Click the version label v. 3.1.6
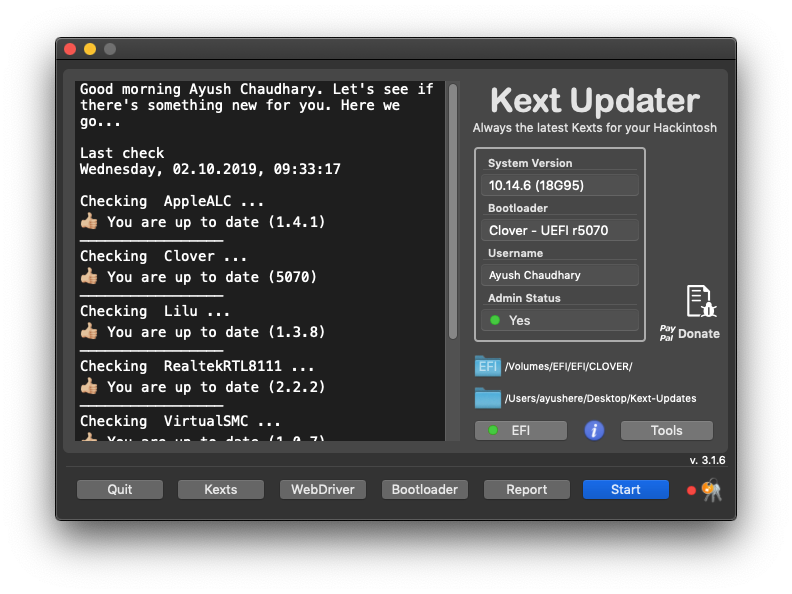 click(x=707, y=460)
